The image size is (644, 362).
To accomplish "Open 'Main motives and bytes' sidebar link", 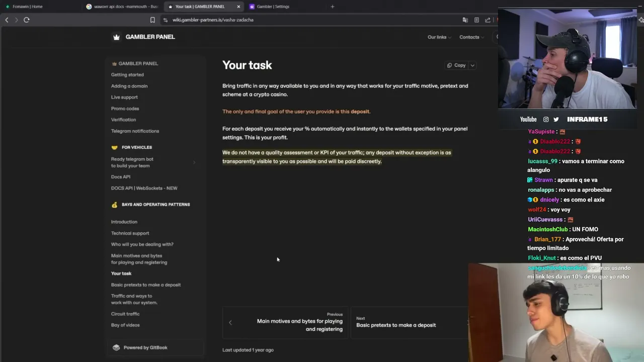I will coord(139,259).
